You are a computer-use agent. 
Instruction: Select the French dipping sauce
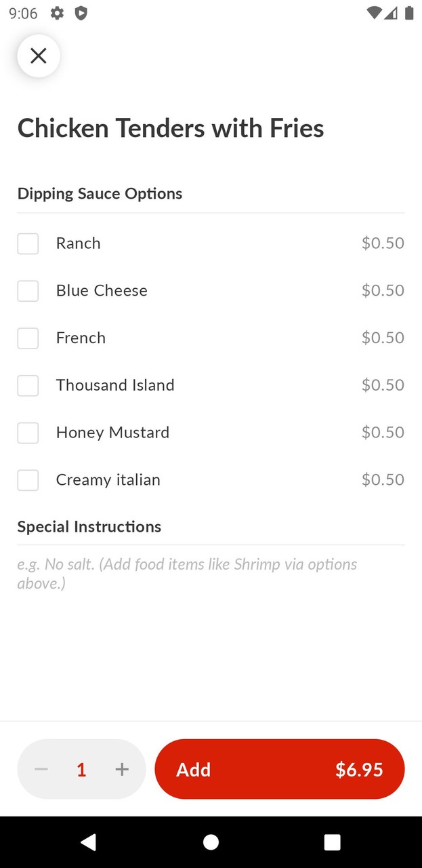pyautogui.click(x=28, y=338)
